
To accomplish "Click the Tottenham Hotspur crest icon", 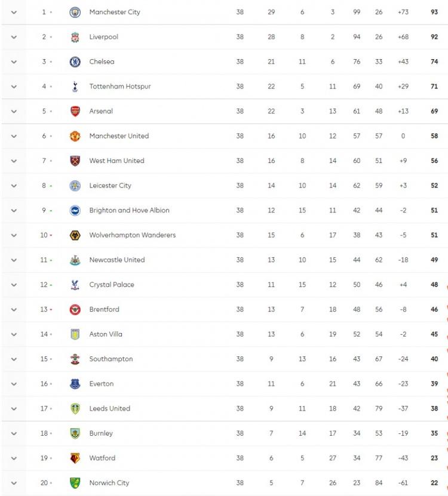I will coord(75,87).
